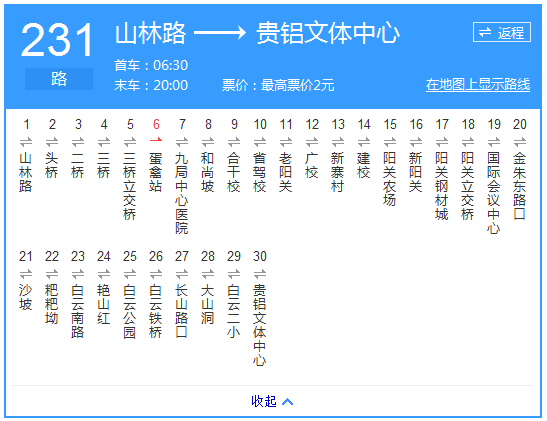Click the transfer arrows icon above 三桥立交桥
This screenshot has height=421, width=547.
point(130,142)
